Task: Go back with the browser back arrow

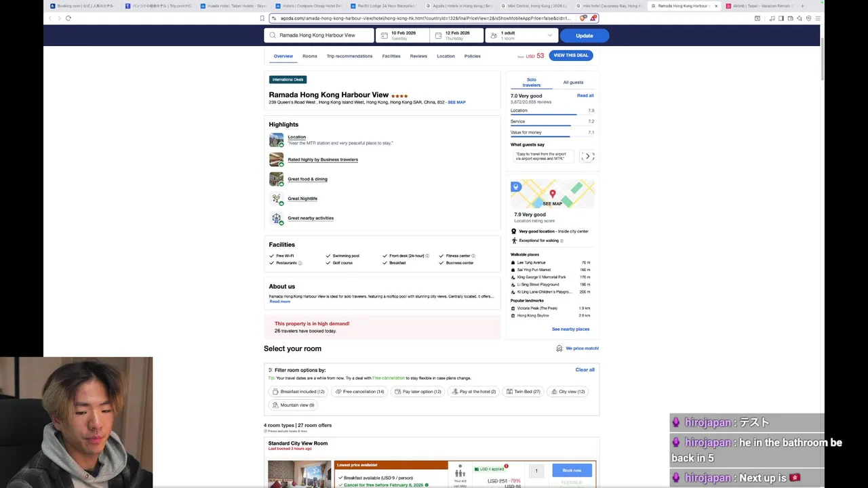Action: click(x=51, y=18)
